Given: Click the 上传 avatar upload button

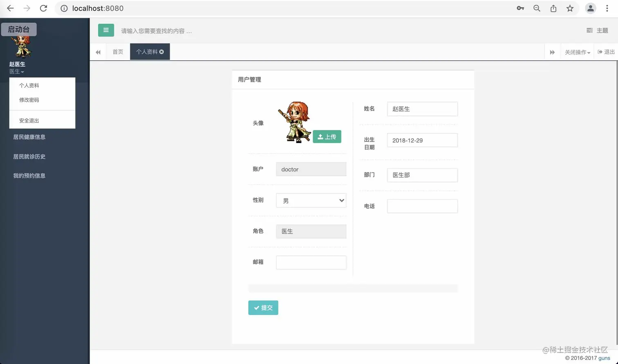Looking at the screenshot, I should (x=327, y=136).
